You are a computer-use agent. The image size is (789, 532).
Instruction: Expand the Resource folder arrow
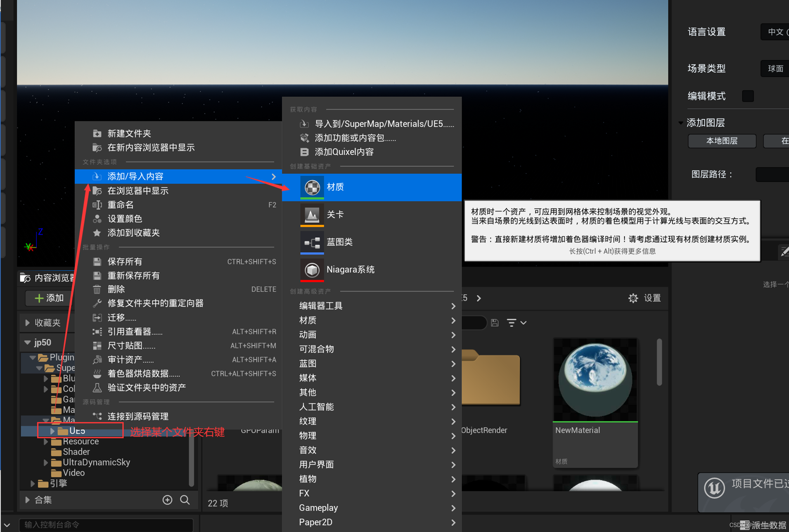[x=46, y=442]
